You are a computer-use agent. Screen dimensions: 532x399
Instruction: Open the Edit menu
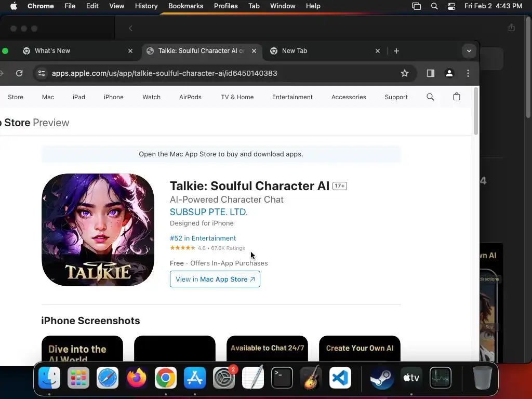pyautogui.click(x=92, y=6)
